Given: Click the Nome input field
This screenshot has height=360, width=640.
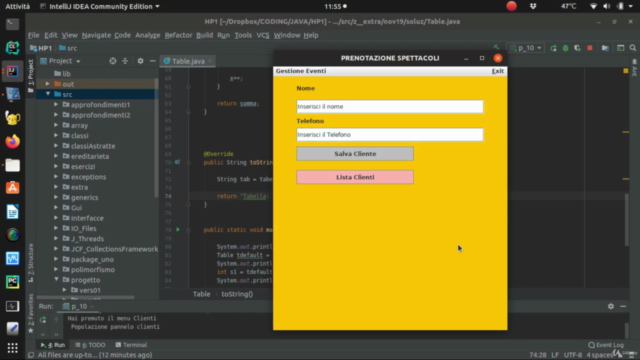Looking at the screenshot, I should pos(390,107).
